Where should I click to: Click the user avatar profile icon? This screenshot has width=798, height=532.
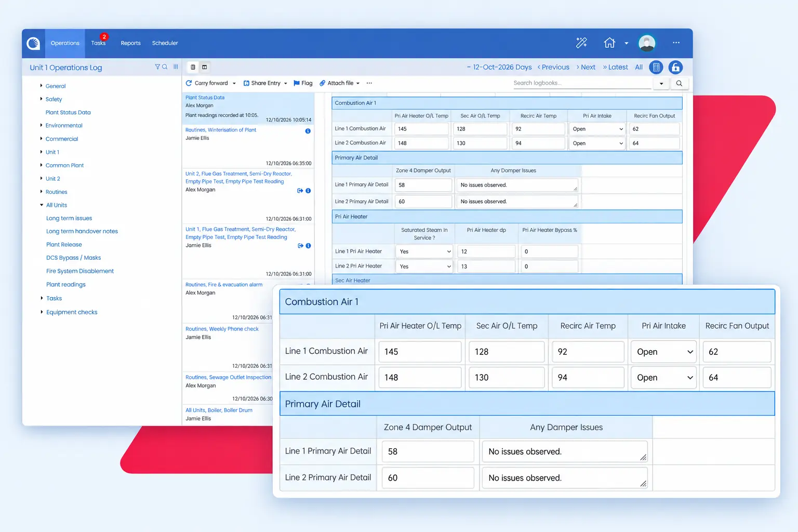pos(647,43)
